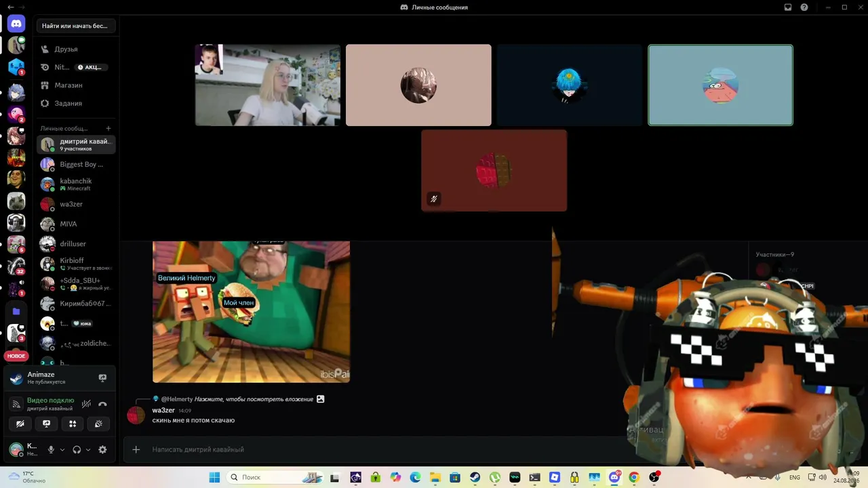Expand headphone output device options
868x488 pixels.
pyautogui.click(x=88, y=449)
